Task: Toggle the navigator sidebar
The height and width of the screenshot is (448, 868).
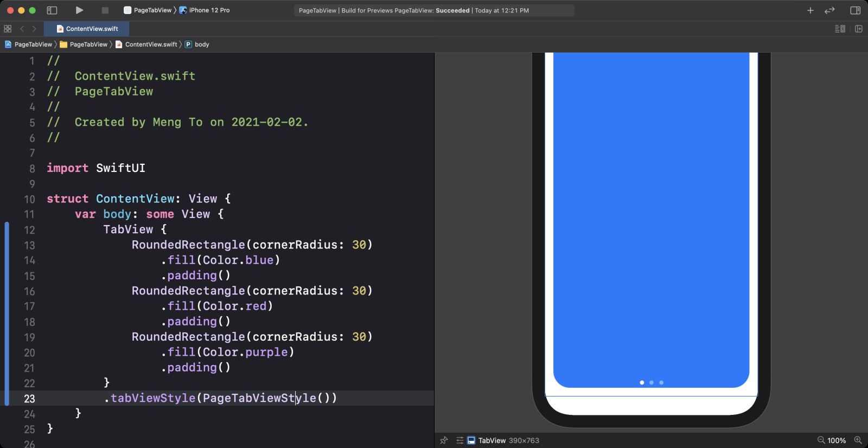Action: [x=52, y=10]
